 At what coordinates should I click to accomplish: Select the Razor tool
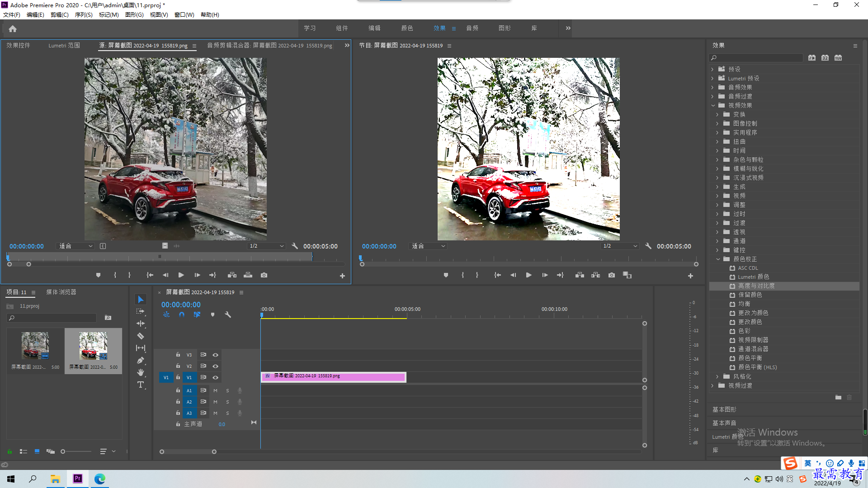tap(141, 336)
